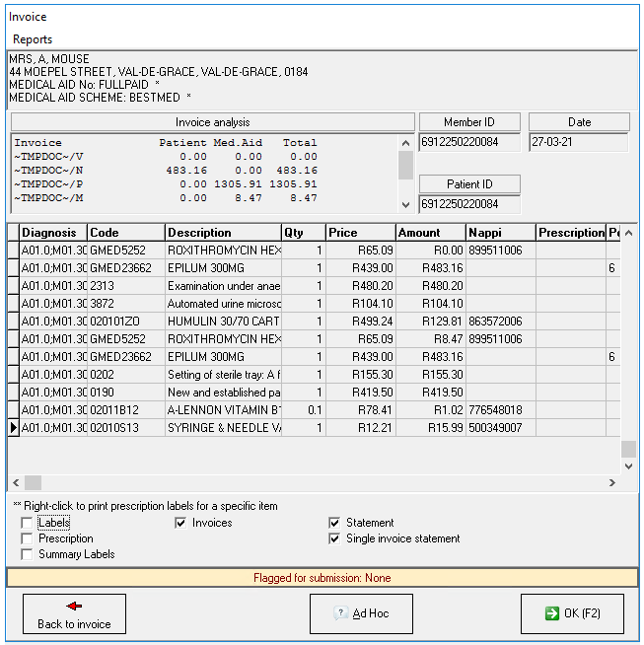Click the red arrow Back to invoice icon
The height and width of the screenshot is (645, 644).
tap(74, 606)
